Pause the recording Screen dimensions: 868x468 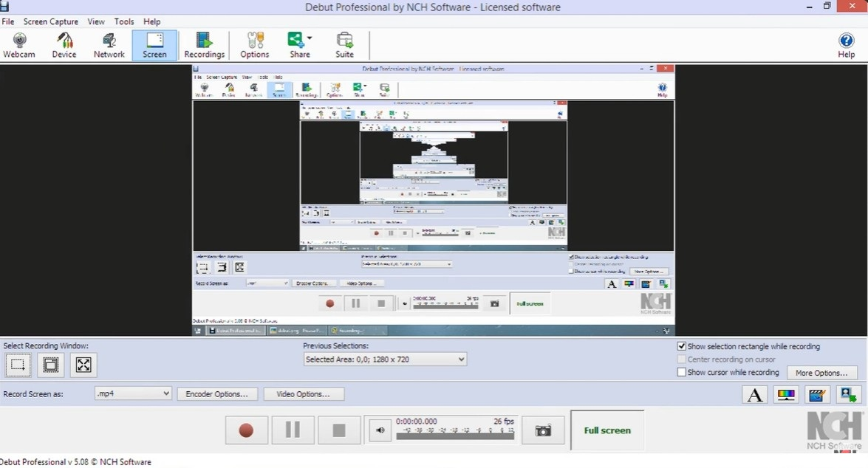click(x=293, y=430)
